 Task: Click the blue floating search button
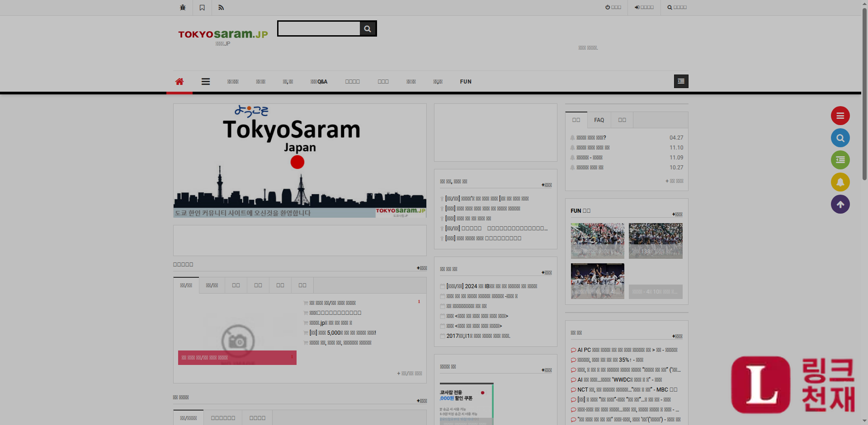click(x=840, y=138)
